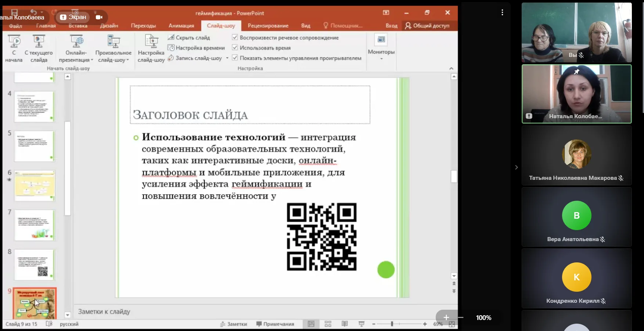Open the Анимация ribbon tab
The width and height of the screenshot is (644, 331).
[181, 26]
